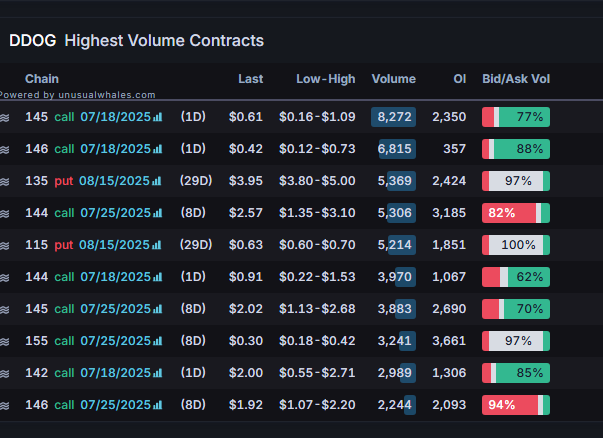This screenshot has height=438, width=603.
Task: Click flow icon left of 146 call 07/25/2025
Action: 5,405
